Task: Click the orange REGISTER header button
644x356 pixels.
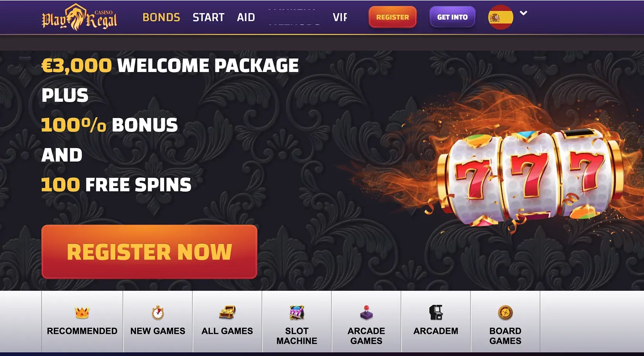Action: (x=393, y=17)
